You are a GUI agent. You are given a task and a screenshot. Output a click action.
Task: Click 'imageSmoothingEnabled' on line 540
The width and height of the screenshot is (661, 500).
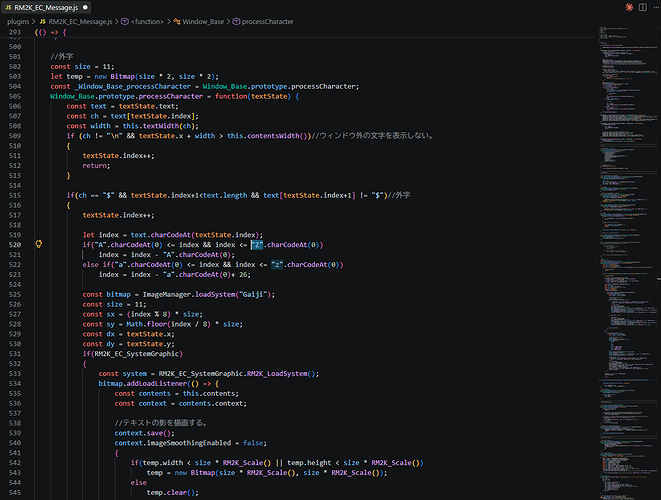[x=189, y=443]
